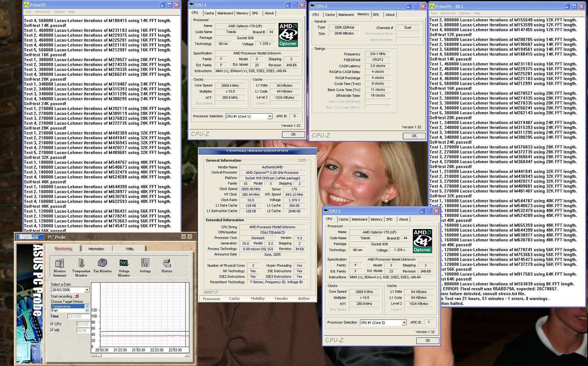This screenshot has height=366, width=588.
Task: Minimize the left Prime95 window
Action: pos(162,5)
